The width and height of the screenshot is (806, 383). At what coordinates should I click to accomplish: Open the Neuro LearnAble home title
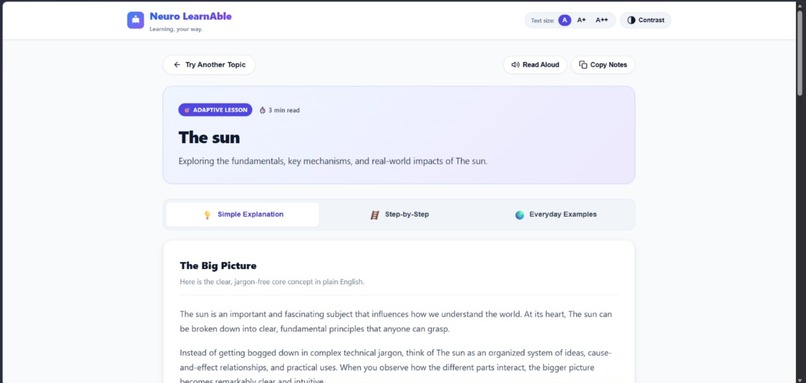point(190,16)
